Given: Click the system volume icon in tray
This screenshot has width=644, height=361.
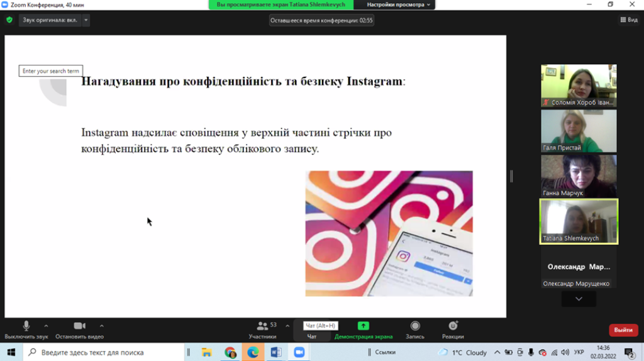Looking at the screenshot, I should 565,352.
